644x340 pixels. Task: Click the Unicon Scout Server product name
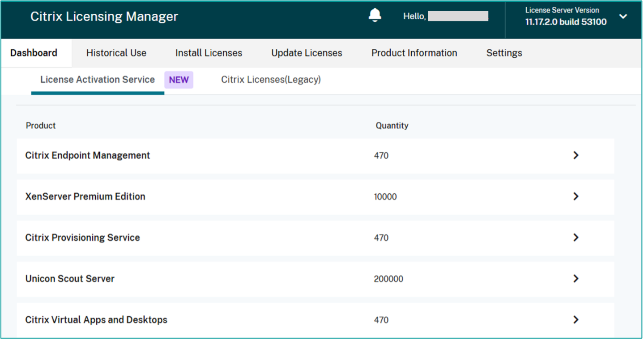click(x=70, y=279)
